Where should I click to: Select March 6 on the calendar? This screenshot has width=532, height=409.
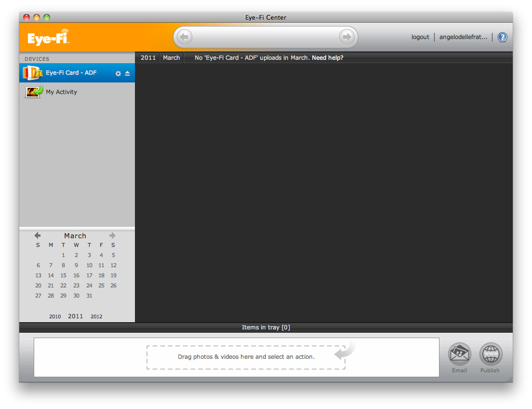[x=39, y=265]
